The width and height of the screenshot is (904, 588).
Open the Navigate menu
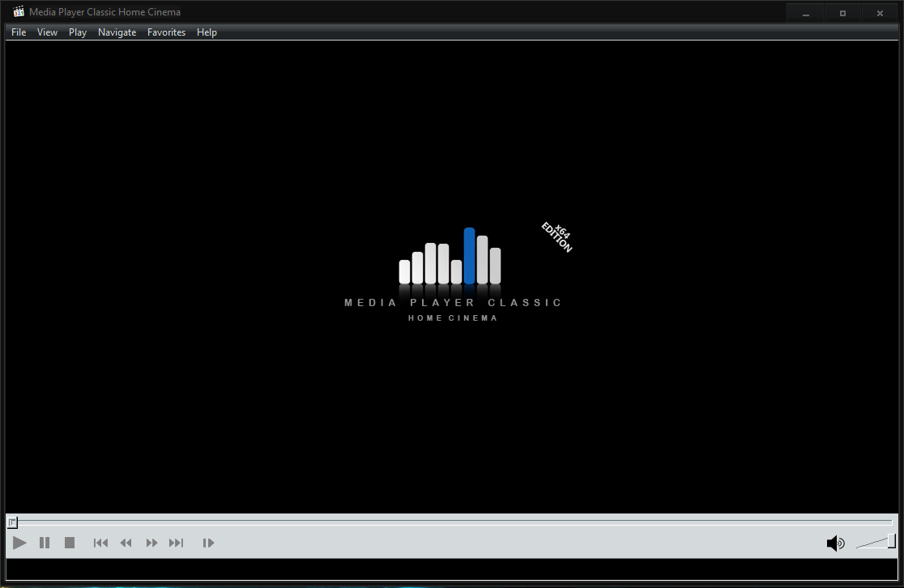117,32
